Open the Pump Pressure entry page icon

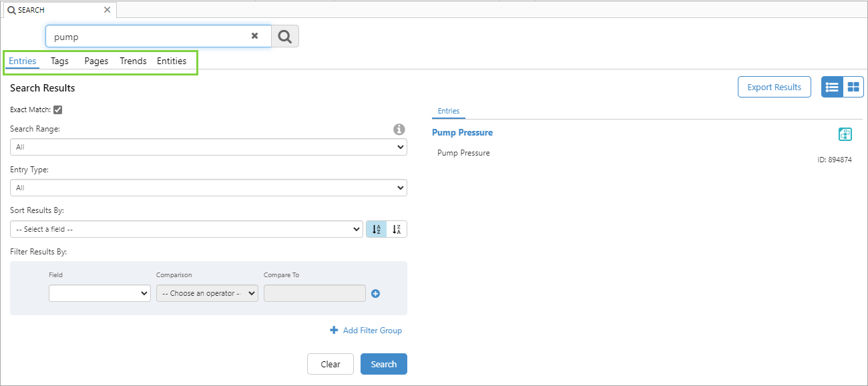845,134
